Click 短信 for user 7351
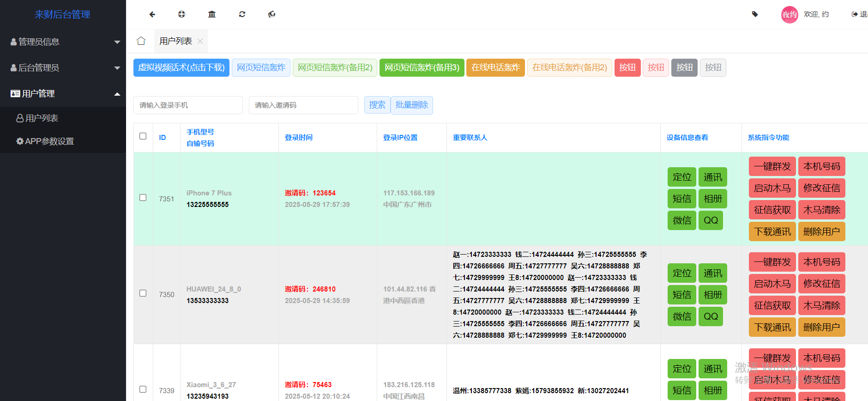Screen dimensions: 868x401 coord(682,199)
